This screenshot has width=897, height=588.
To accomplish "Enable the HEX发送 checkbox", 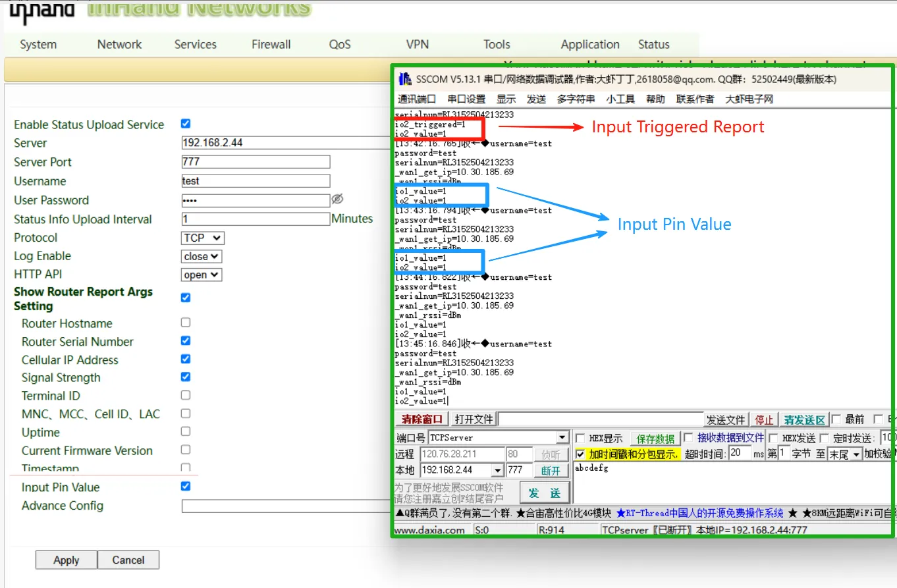I will tap(773, 438).
